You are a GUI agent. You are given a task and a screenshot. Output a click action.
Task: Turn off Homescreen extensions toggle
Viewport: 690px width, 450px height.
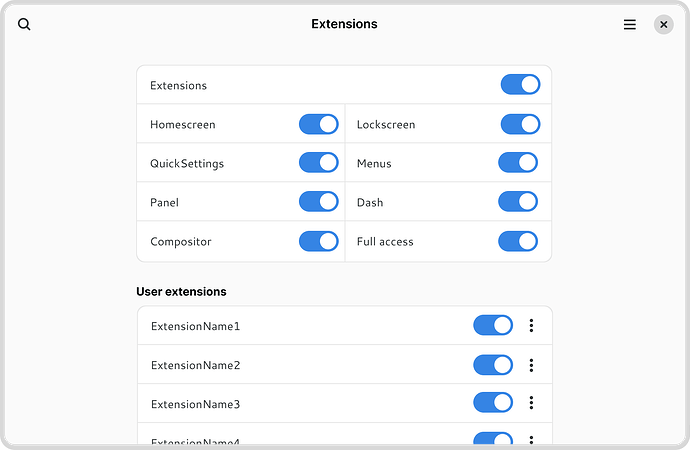318,124
